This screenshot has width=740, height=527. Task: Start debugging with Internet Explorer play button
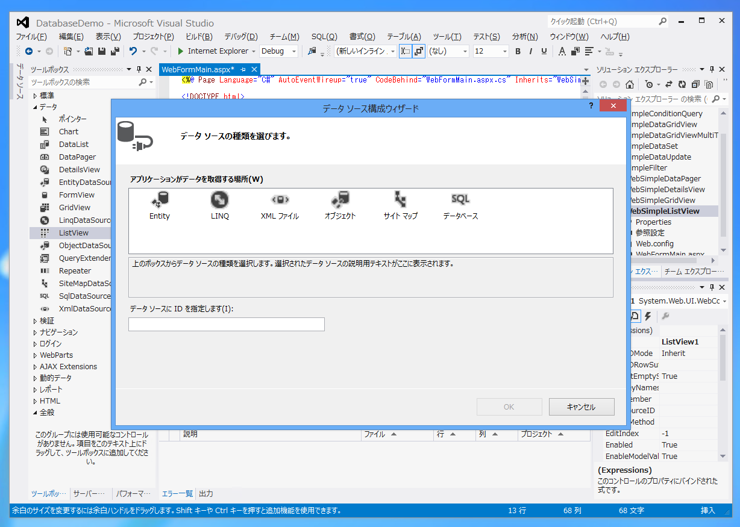click(x=180, y=51)
